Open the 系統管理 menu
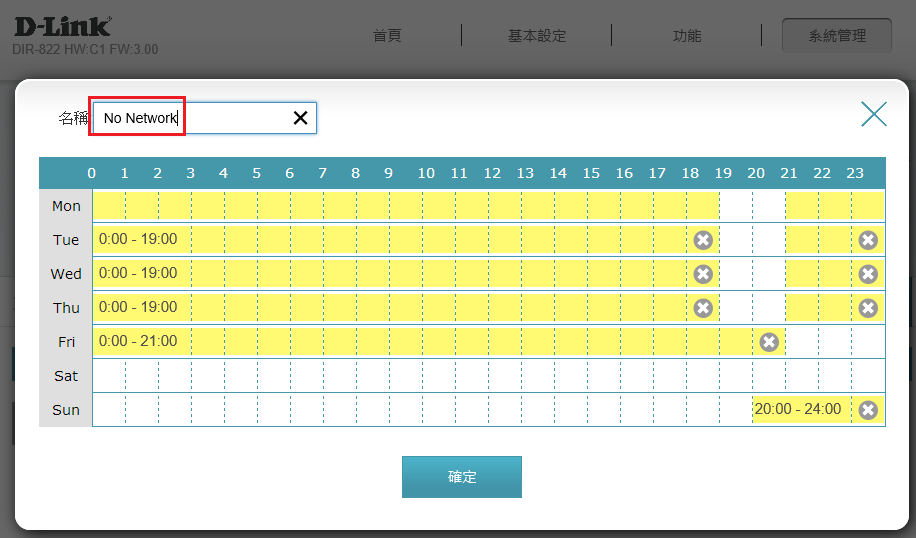The height and width of the screenshot is (538, 916). (x=837, y=36)
